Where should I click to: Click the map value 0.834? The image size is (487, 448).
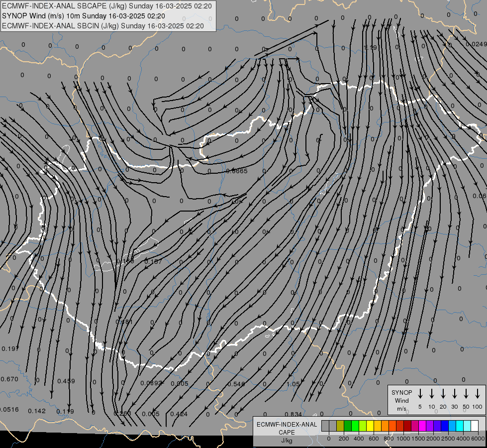pos(293,414)
